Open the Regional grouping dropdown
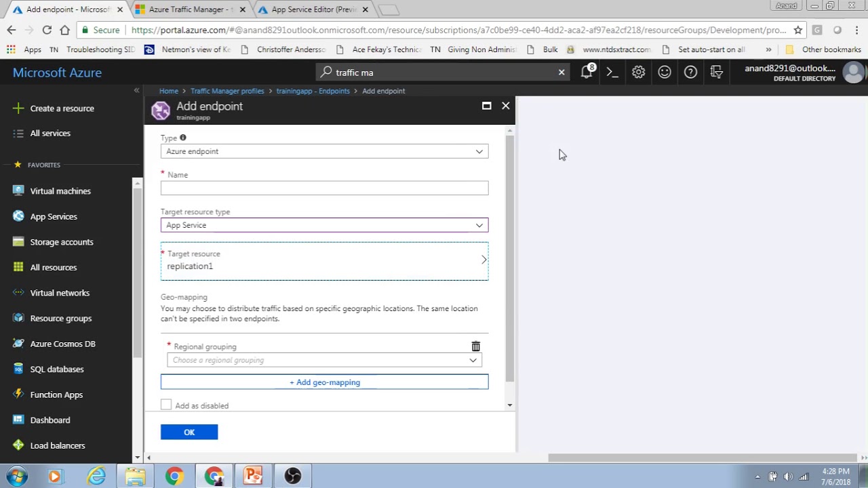 pyautogui.click(x=324, y=360)
